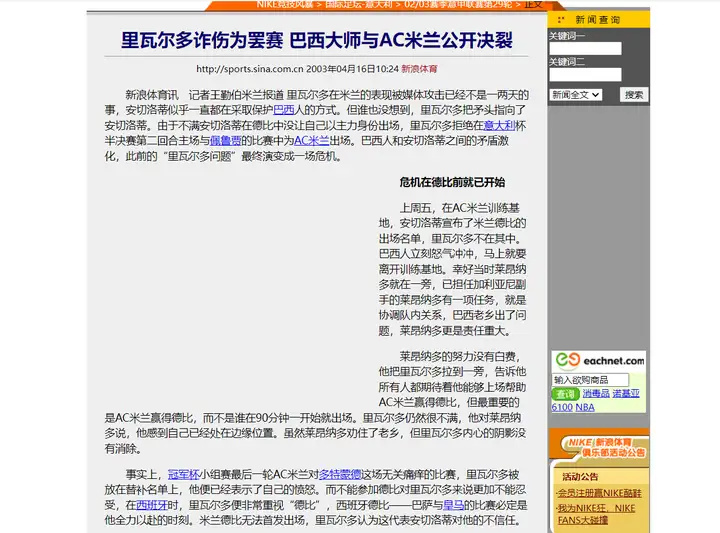Open the 新闻全文 search scope dropdown
The height and width of the screenshot is (533, 720).
point(575,95)
